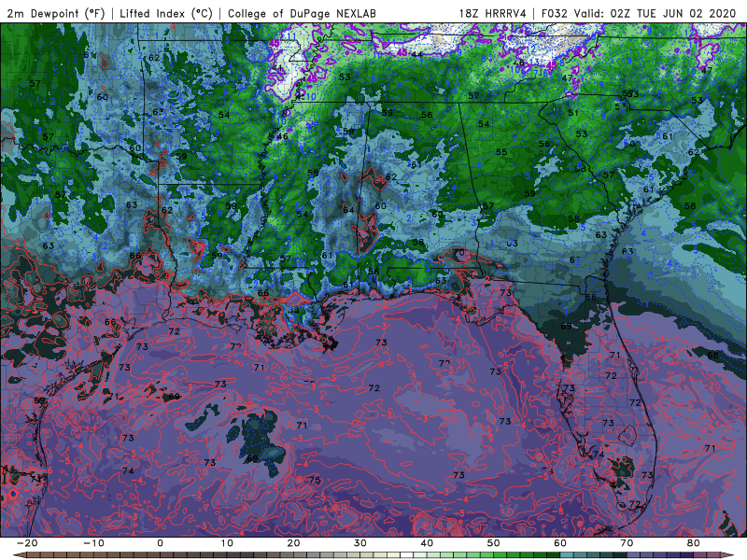Click the '-20' label on the color scale
Viewport: 747px width, 560px height.
[27, 543]
